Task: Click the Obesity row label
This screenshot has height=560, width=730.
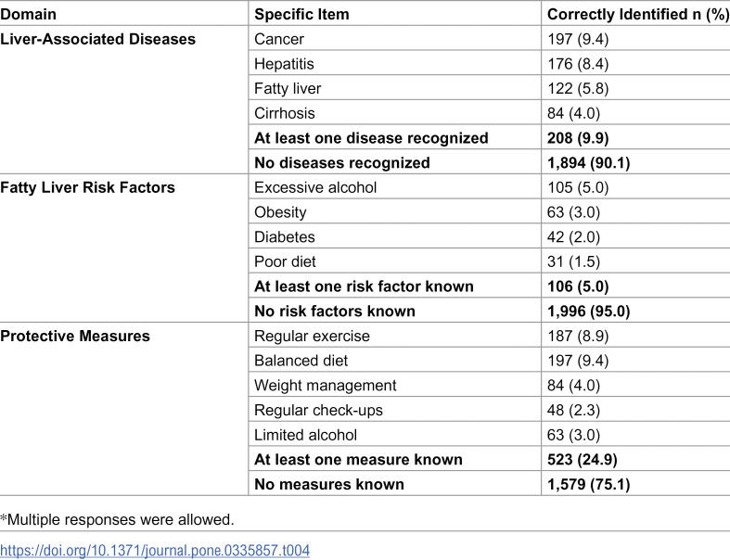Action: point(280,212)
